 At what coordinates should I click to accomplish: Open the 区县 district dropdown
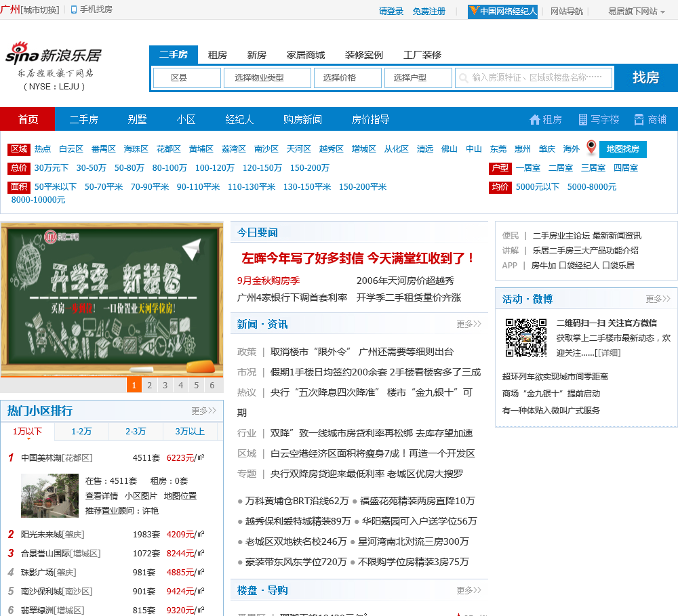187,78
